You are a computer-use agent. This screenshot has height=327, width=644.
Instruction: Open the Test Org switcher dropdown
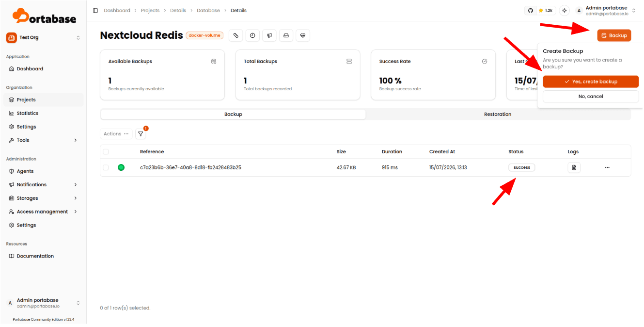tap(43, 37)
